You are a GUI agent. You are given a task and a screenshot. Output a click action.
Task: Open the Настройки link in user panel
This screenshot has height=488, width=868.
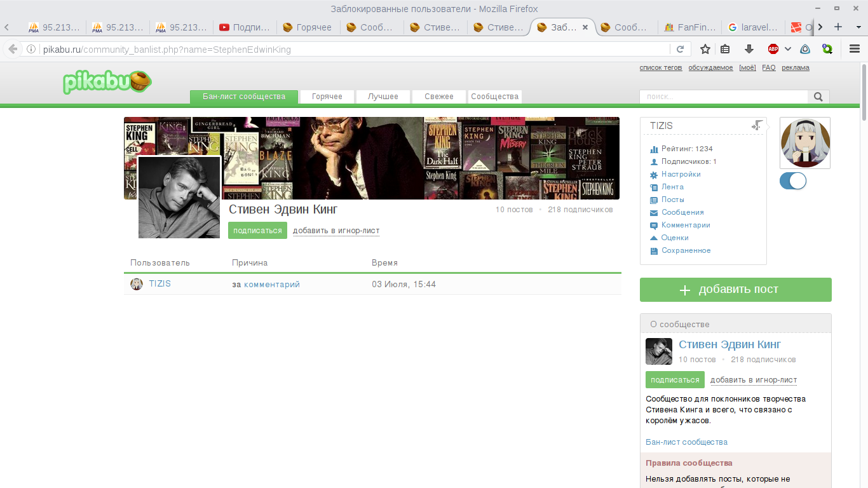click(x=681, y=174)
